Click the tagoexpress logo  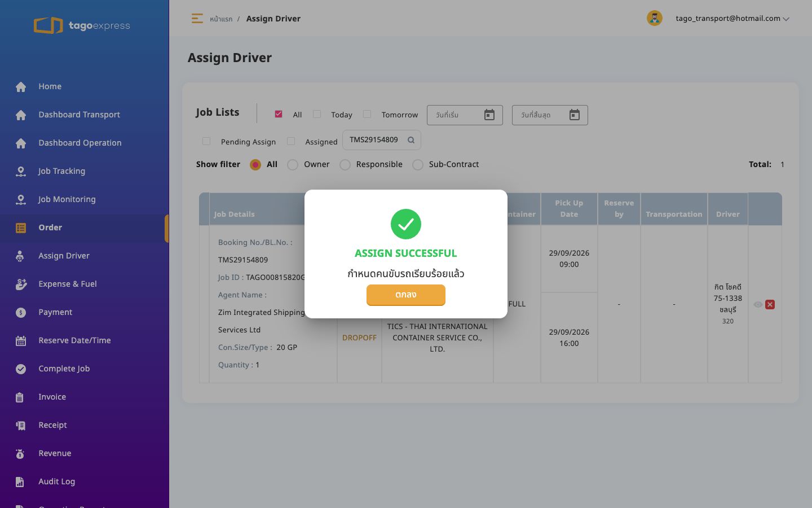coord(82,25)
